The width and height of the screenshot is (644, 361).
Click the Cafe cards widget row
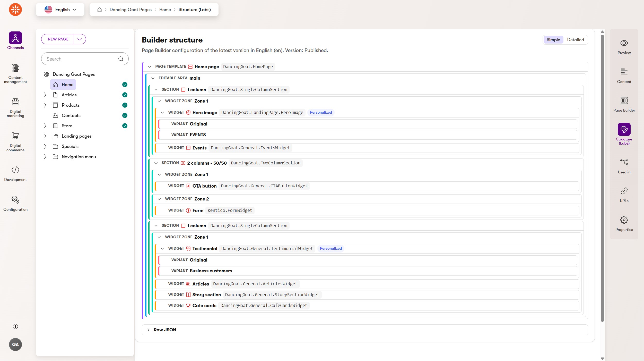tap(367, 306)
